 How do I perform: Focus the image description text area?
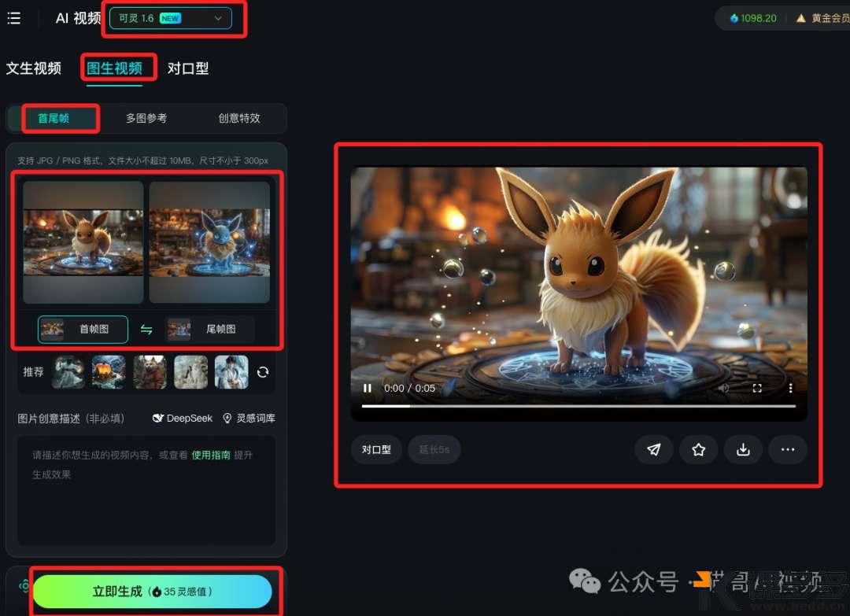(x=146, y=490)
